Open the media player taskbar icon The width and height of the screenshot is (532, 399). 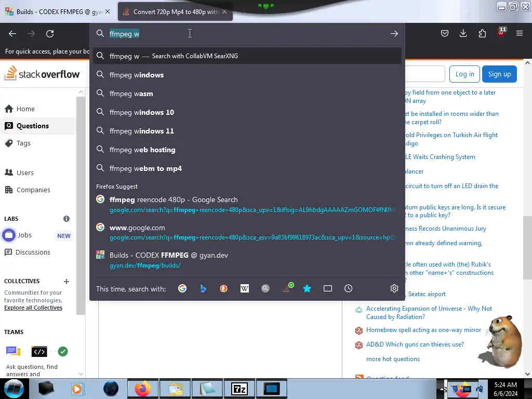tap(77, 389)
